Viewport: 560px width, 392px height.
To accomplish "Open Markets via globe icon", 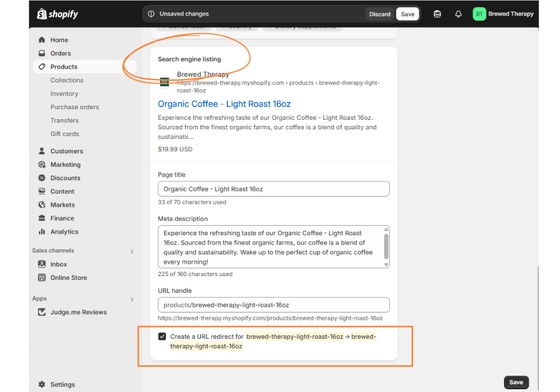I will 42,204.
